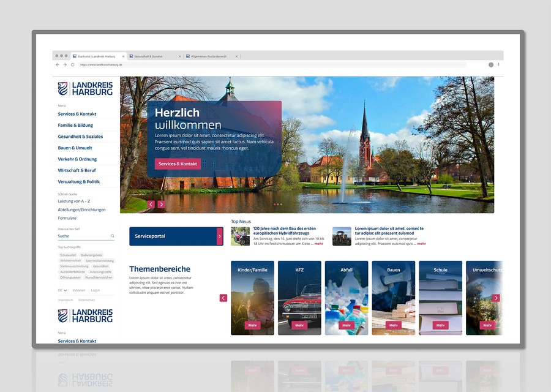Reload the page with the refresh icon

tap(72, 65)
